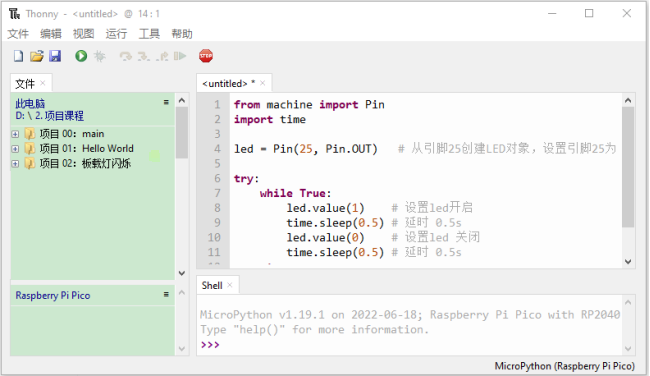The width and height of the screenshot is (650, 376).
Task: Click the Shell scrollbar up arrow
Action: pos(628,302)
